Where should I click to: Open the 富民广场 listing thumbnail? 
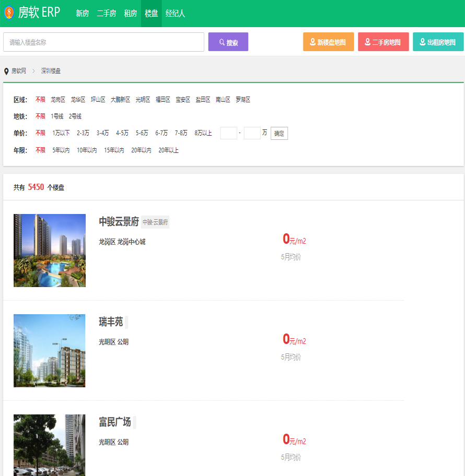tap(50, 445)
